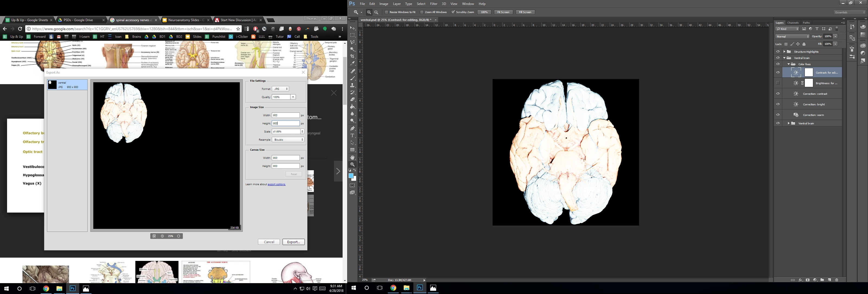Click the lock all layer icon
The image size is (868, 294).
click(x=804, y=44)
